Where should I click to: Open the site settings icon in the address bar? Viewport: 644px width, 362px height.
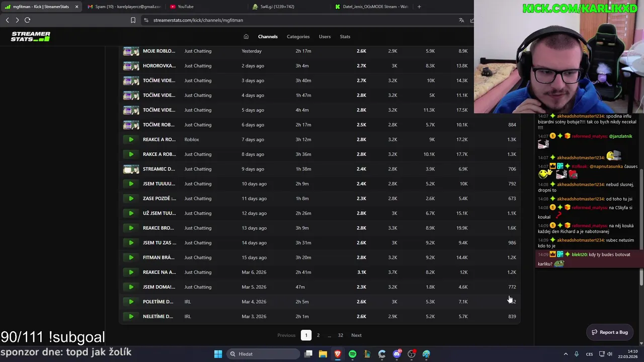point(146,20)
